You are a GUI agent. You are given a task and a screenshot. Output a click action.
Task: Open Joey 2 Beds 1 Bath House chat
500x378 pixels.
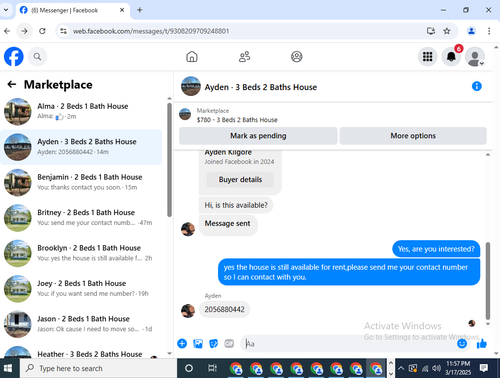pos(81,289)
